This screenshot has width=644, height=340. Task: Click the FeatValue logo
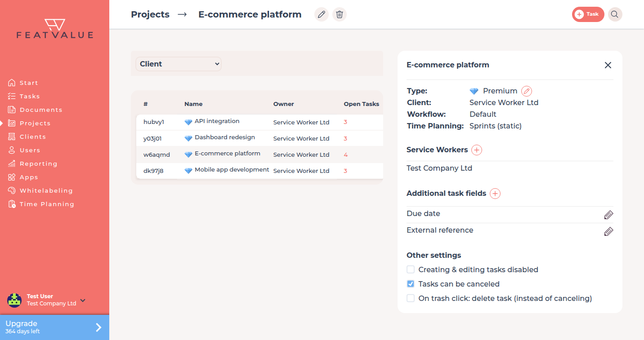[x=55, y=29]
